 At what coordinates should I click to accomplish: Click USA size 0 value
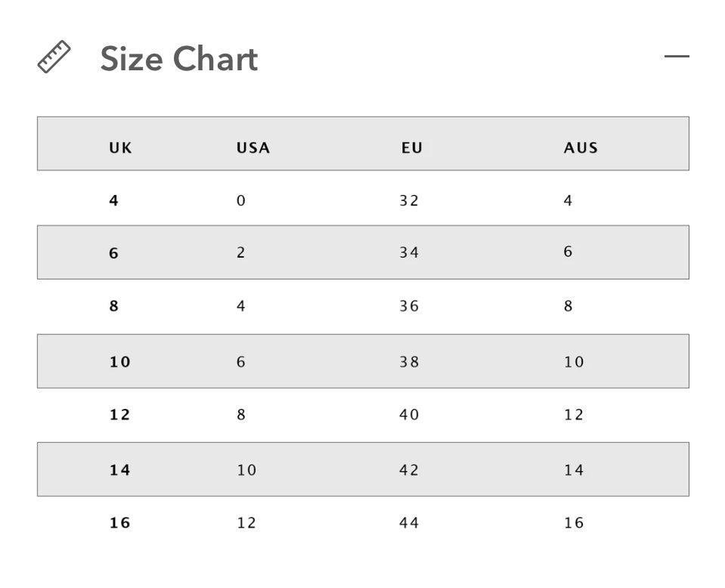pos(241,201)
